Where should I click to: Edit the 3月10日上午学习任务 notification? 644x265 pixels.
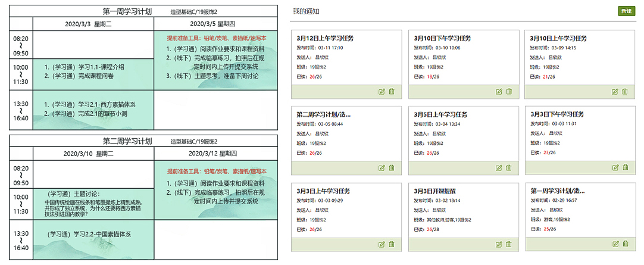tap(615, 92)
